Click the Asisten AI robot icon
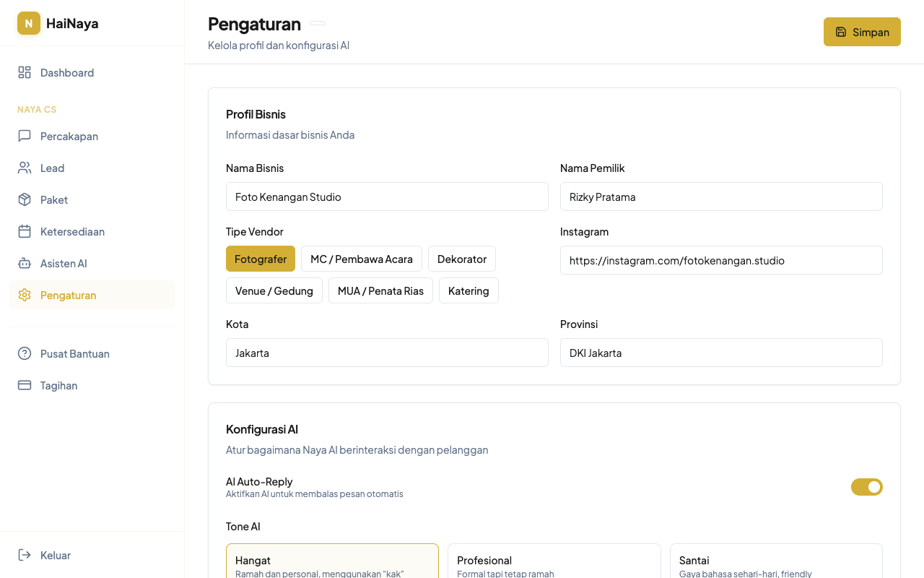924x578 pixels. (x=25, y=263)
